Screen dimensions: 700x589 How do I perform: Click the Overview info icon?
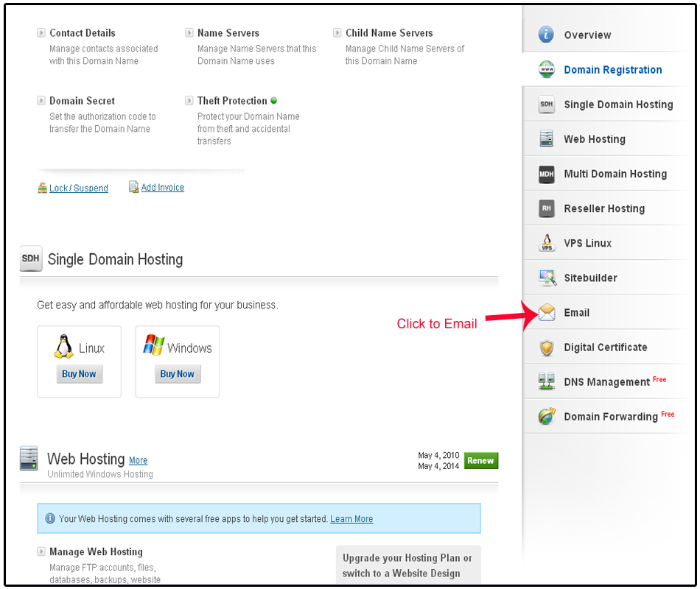coord(546,35)
